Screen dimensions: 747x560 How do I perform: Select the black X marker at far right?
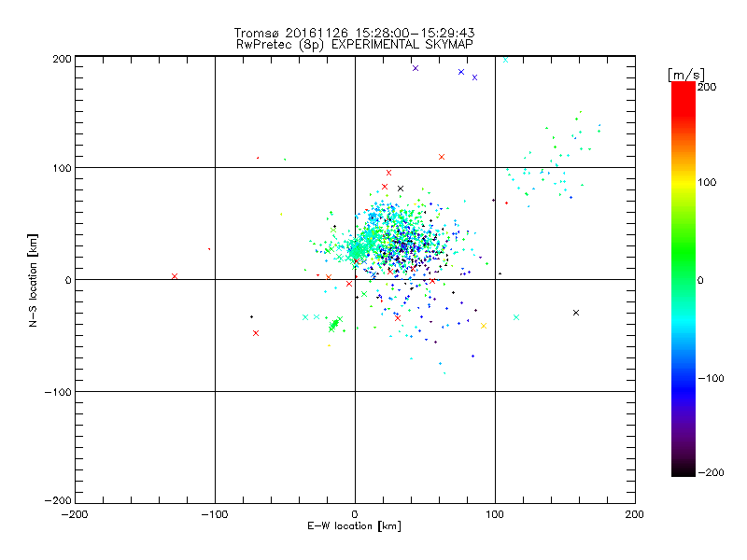pyautogui.click(x=576, y=312)
